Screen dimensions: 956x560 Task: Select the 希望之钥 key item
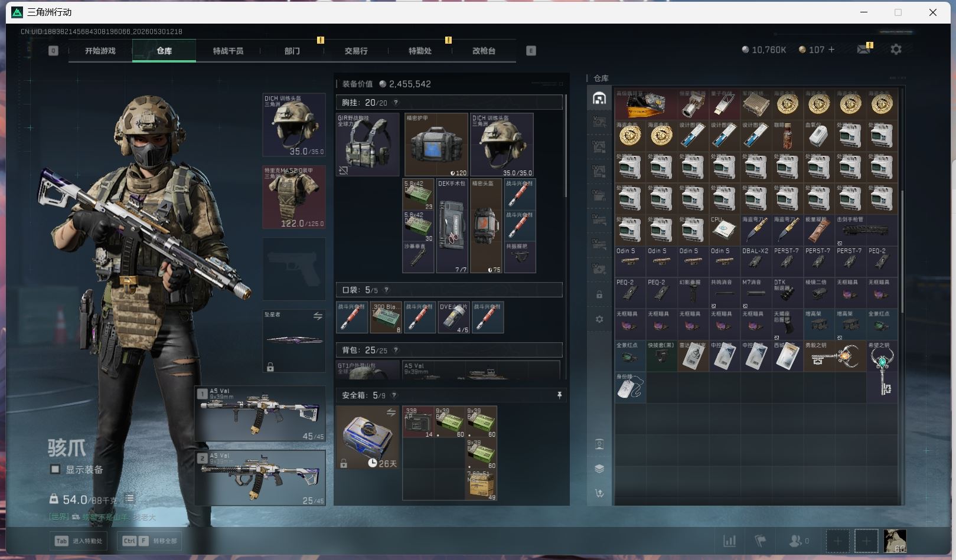click(882, 371)
